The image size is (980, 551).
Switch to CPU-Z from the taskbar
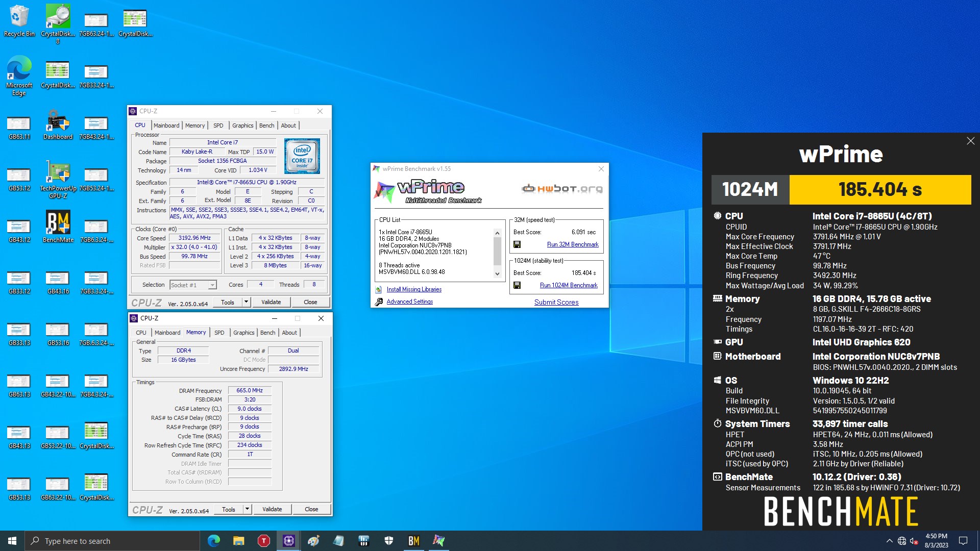(x=288, y=541)
